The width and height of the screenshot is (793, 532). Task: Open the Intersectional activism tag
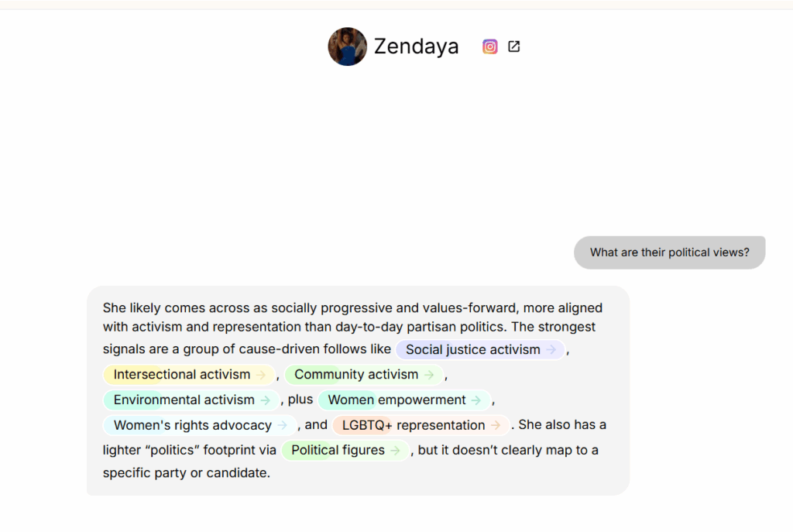(x=189, y=375)
